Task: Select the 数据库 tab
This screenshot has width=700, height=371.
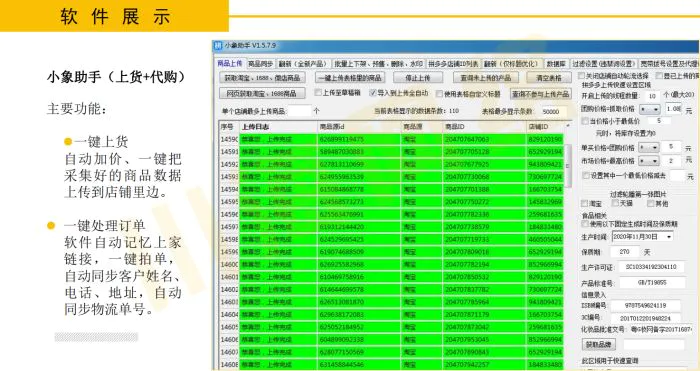Action: (x=556, y=64)
